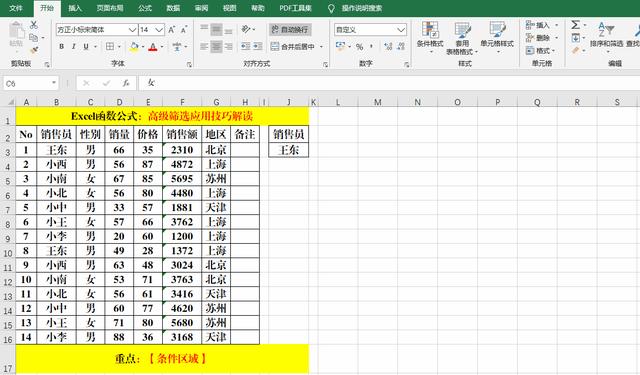
Task: Toggle top vertical alignment
Action: click(204, 29)
